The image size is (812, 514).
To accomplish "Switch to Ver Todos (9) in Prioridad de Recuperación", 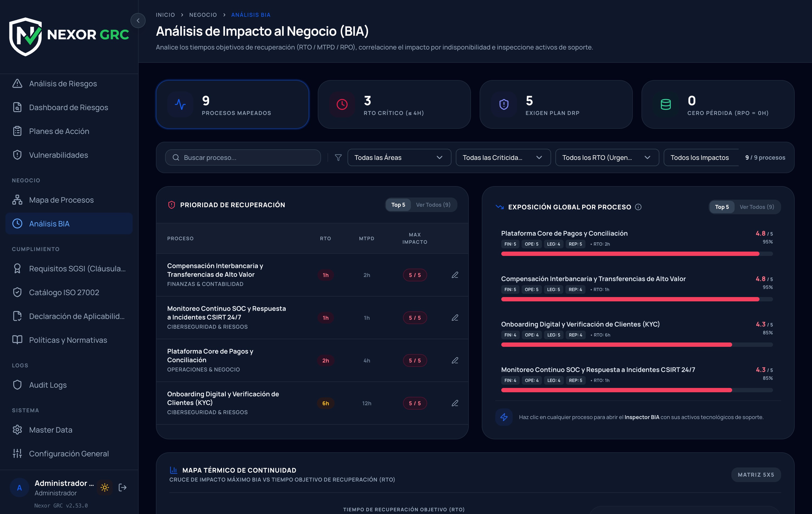I will click(433, 205).
